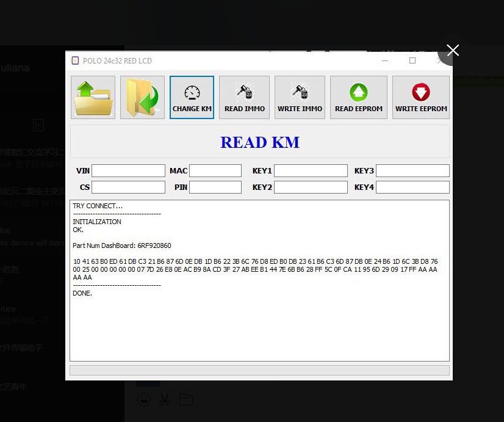Start READ EEPROM operation
Image resolution: width=504 pixels, height=422 pixels.
(358, 97)
